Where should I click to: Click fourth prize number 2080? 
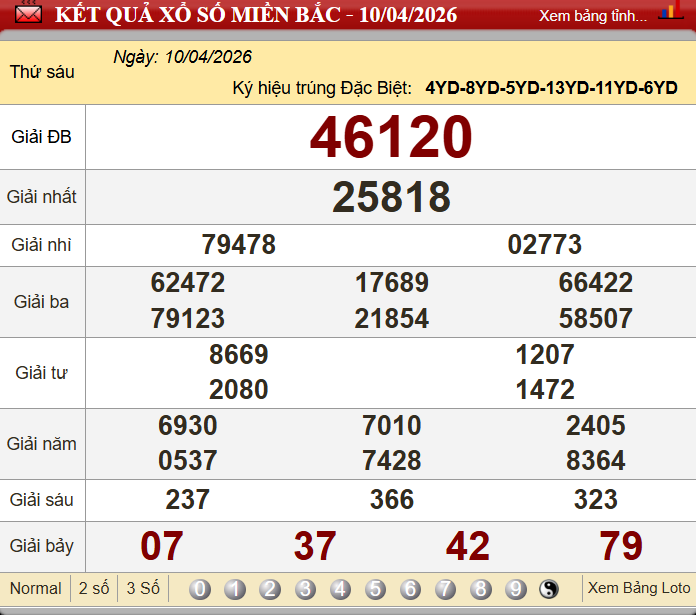(239, 390)
